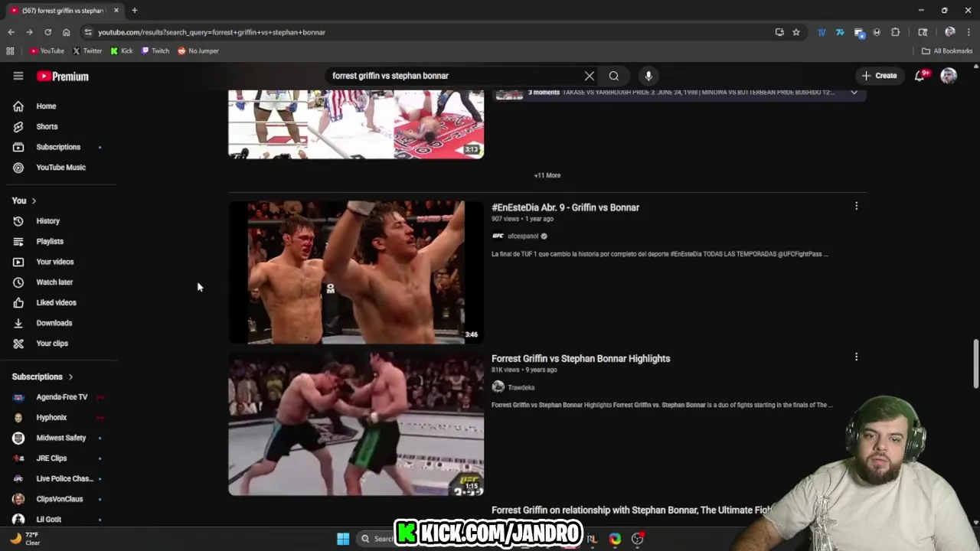This screenshot has height=551, width=980.
Task: Show the +11 More results
Action: pyautogui.click(x=547, y=175)
